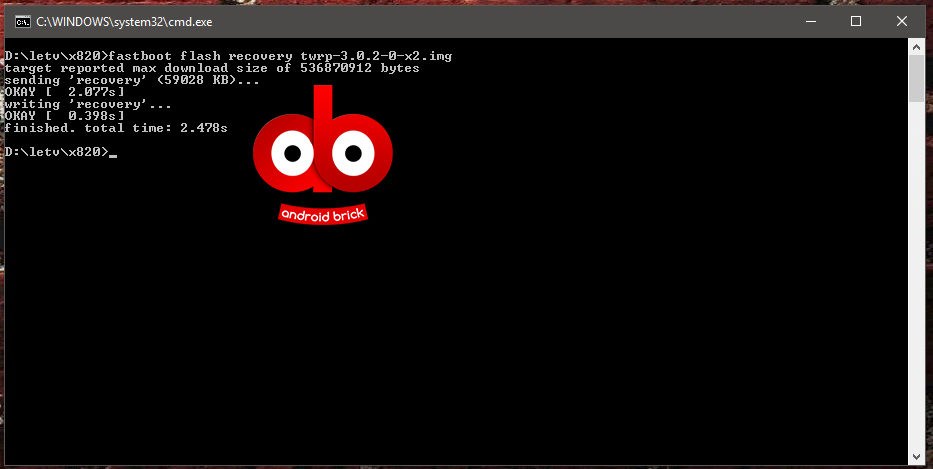Click the 'OKAY [ 2.077s]' output line
This screenshot has height=469, width=933.
click(x=64, y=92)
